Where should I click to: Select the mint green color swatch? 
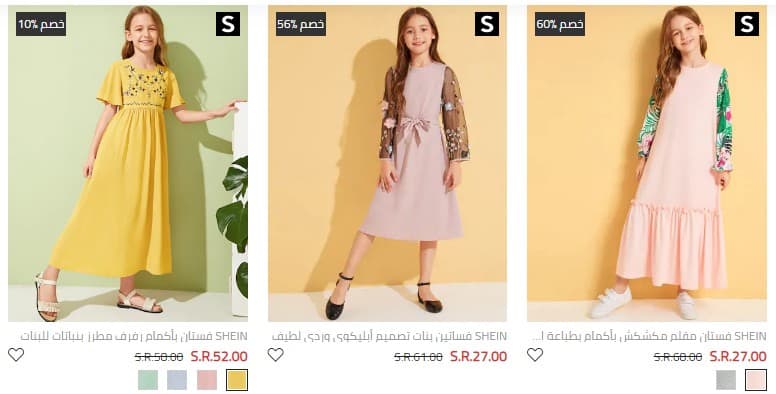(147, 380)
